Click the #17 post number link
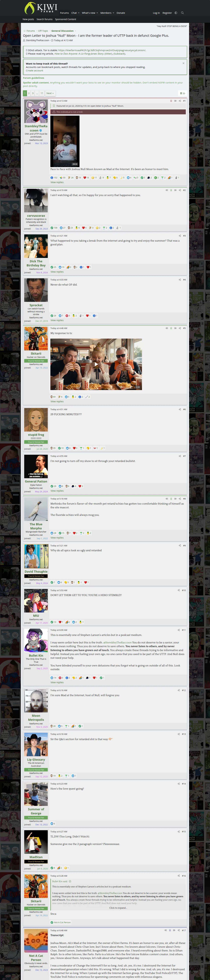The height and width of the screenshot is (980, 210). click(x=184, y=930)
